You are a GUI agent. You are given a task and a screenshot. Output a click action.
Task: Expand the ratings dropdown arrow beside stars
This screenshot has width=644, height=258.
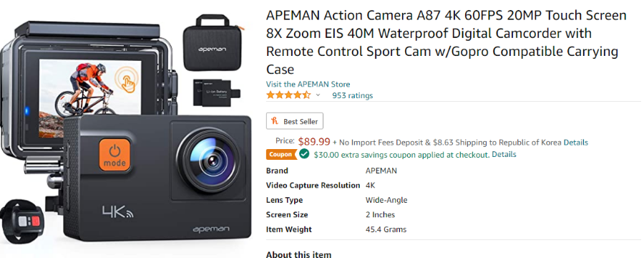pos(318,95)
